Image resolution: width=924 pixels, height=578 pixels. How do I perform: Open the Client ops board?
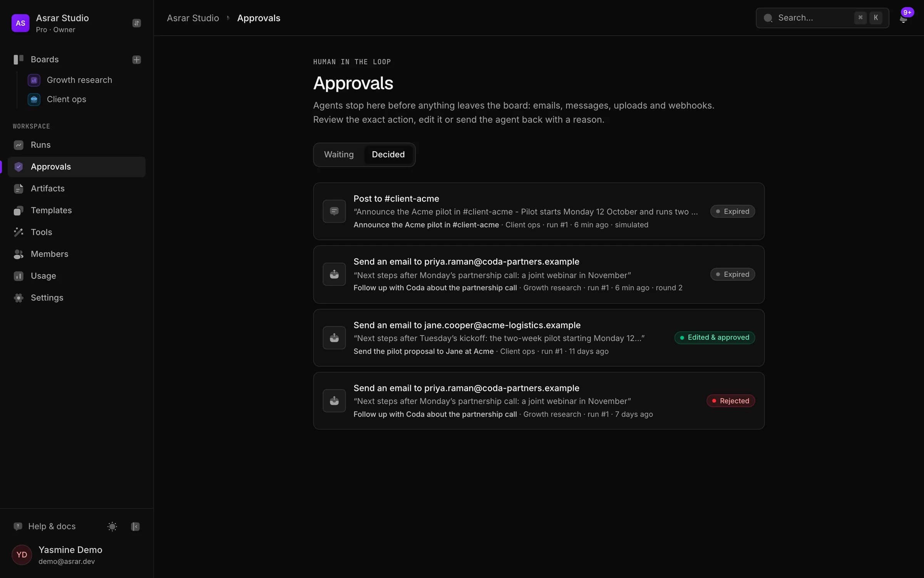click(66, 99)
